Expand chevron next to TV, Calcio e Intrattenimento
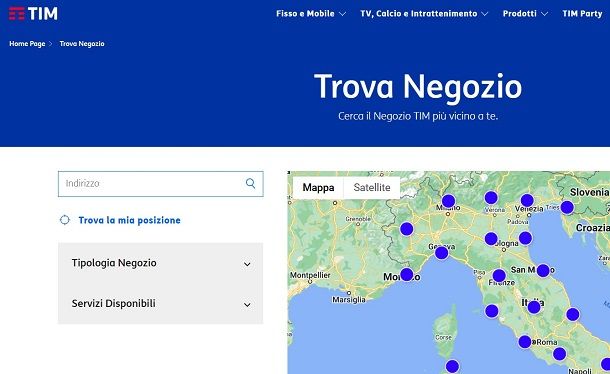 point(485,14)
